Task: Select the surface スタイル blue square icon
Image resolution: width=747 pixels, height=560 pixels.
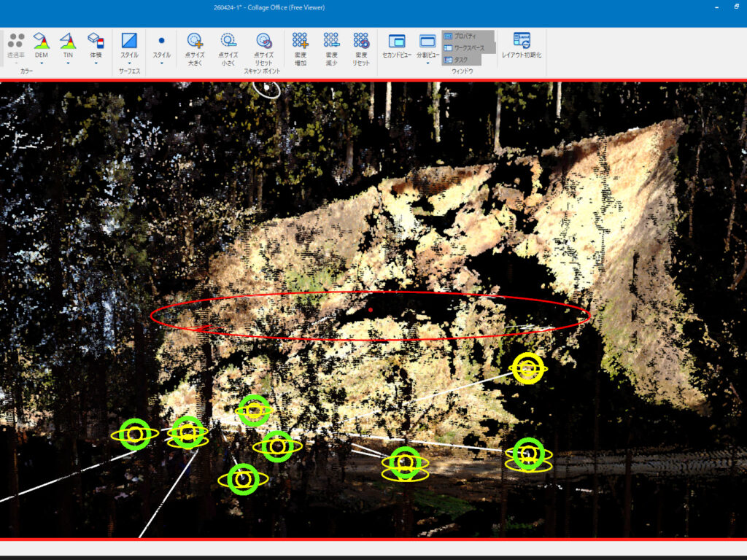Action: pos(129,42)
